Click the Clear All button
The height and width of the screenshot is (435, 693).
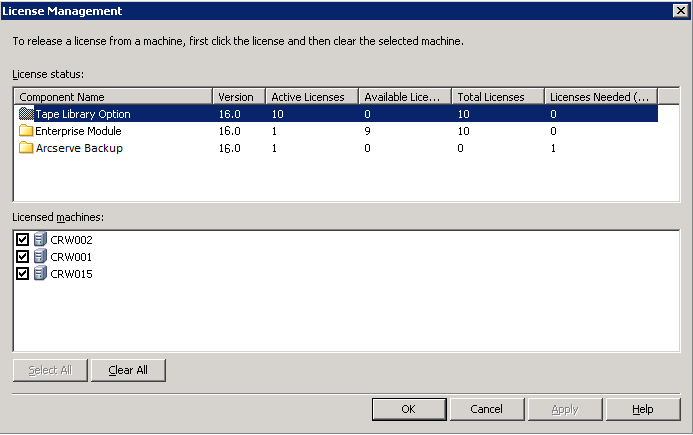pyautogui.click(x=128, y=370)
